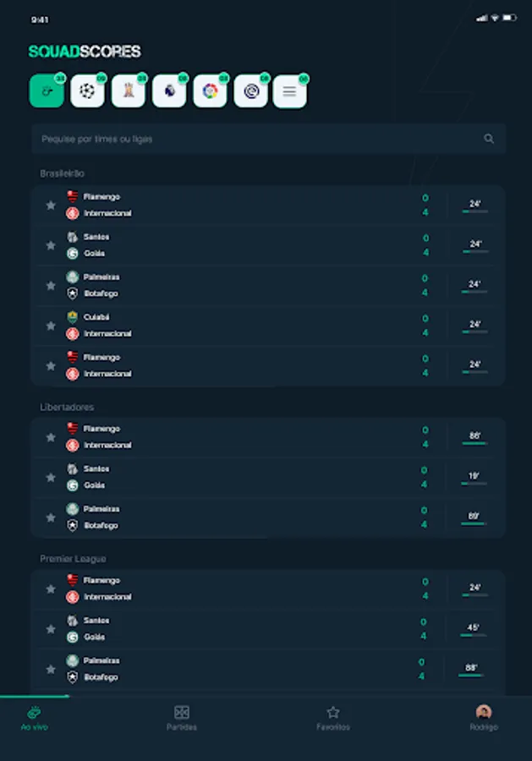Open the Brasileirão league header
The image size is (532, 761).
click(x=63, y=173)
